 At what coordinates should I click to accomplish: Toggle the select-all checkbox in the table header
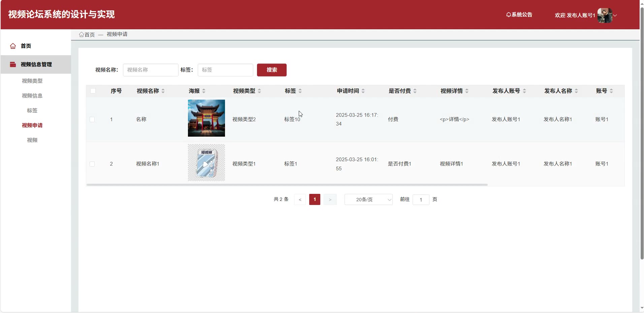coord(93,91)
